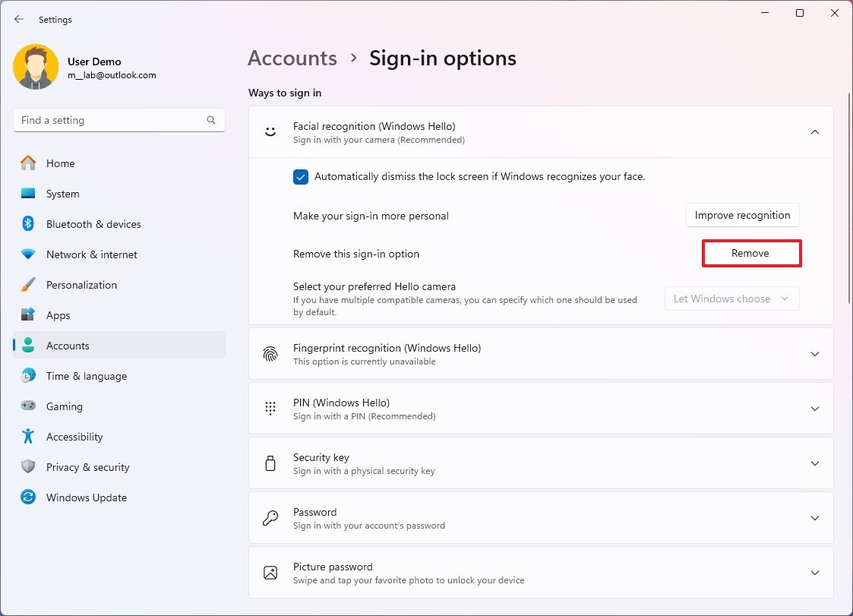853x616 pixels.
Task: Click the Windows Update icon
Action: [x=27, y=498]
